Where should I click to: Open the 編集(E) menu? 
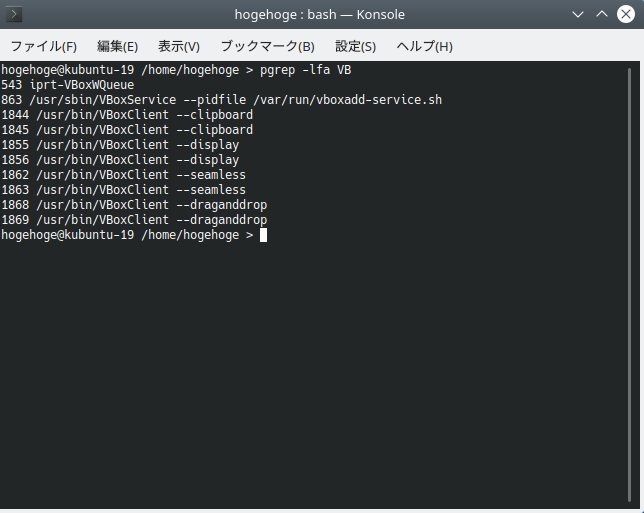(117, 46)
